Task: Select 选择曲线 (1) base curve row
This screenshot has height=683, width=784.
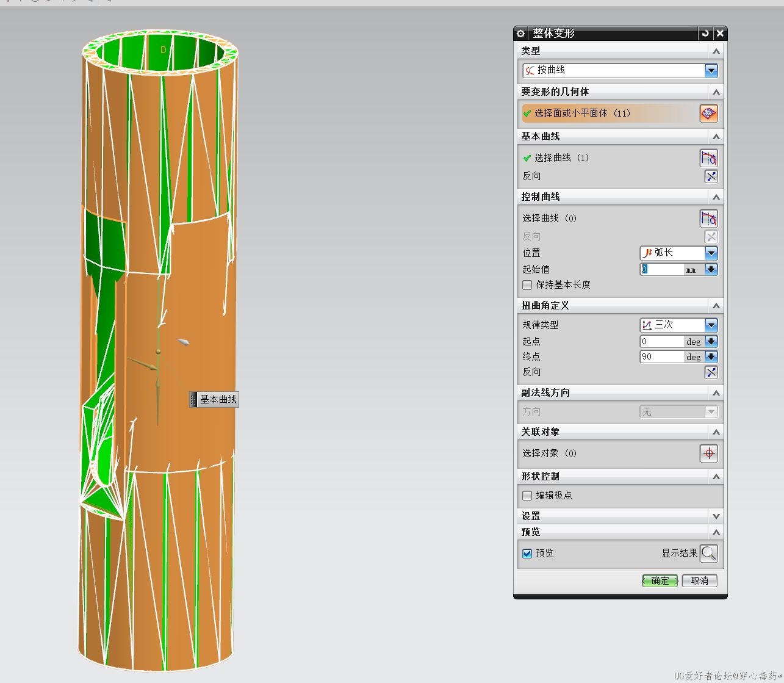Action: (609, 158)
